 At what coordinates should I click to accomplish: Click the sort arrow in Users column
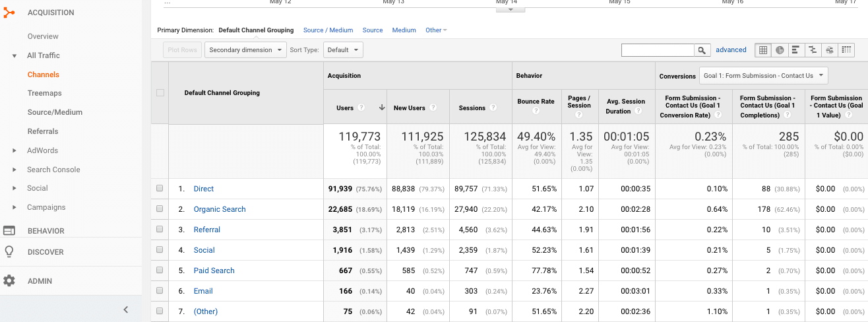[381, 108]
